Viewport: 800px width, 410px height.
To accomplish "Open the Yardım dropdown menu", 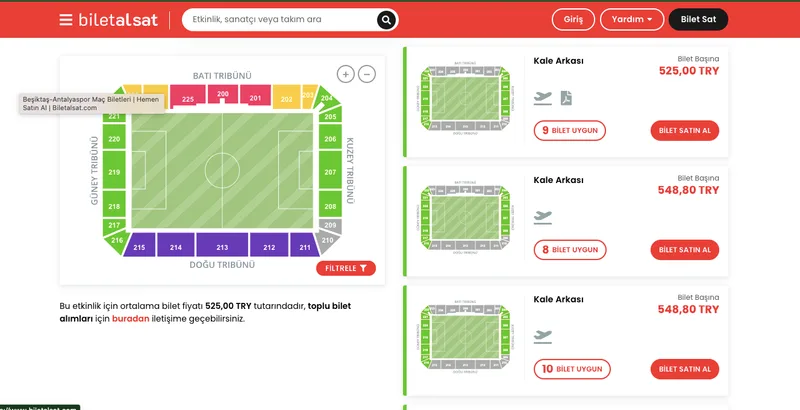I will coord(632,19).
